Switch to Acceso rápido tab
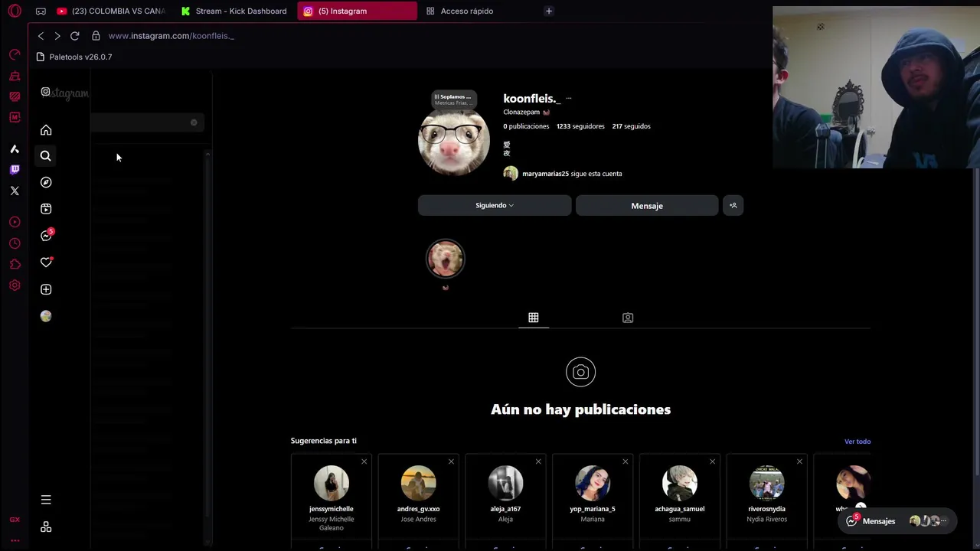Viewport: 980px width, 551px height. coord(467,11)
